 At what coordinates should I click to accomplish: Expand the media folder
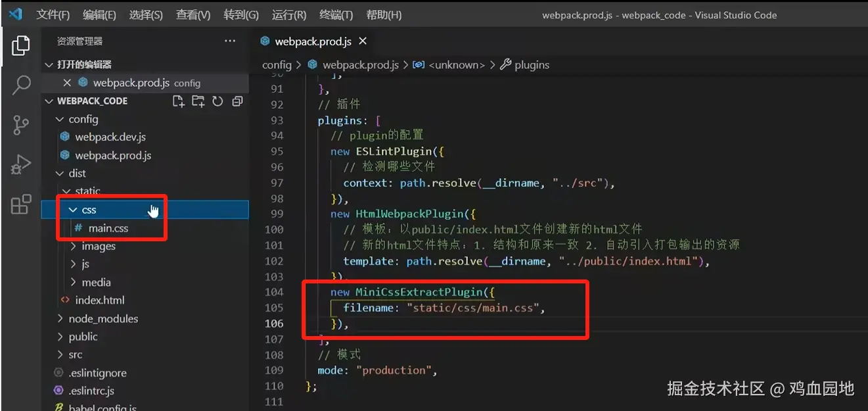point(74,282)
